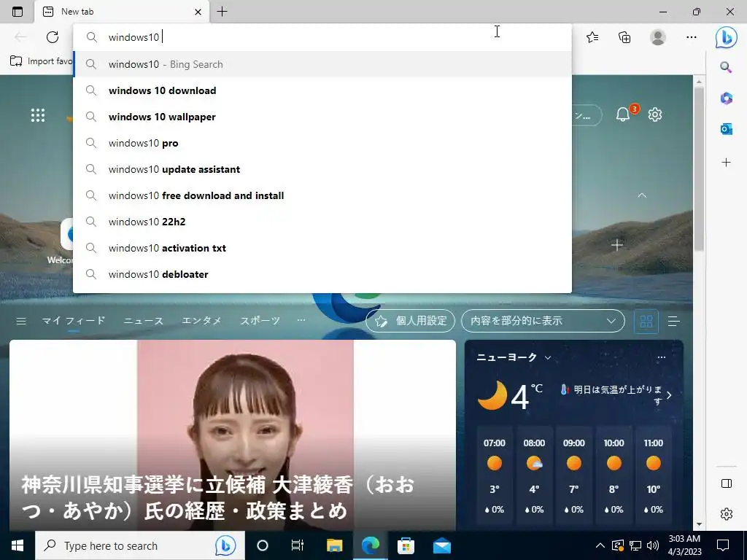Open 明日は気温が上がります weather alert arrow
The height and width of the screenshot is (560, 747).
(669, 395)
